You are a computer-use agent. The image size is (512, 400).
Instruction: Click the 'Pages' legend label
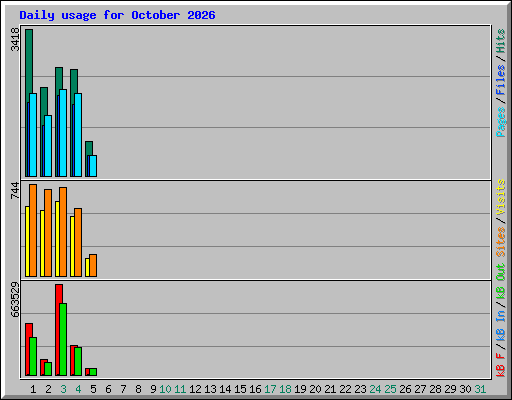pyautogui.click(x=501, y=122)
